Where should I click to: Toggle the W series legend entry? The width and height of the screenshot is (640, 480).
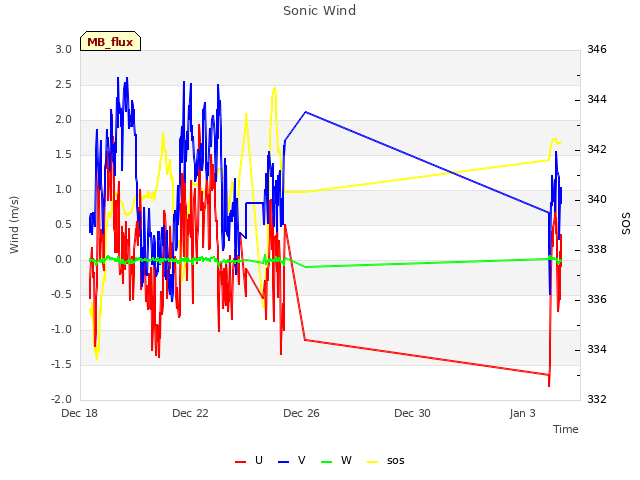pos(336,461)
